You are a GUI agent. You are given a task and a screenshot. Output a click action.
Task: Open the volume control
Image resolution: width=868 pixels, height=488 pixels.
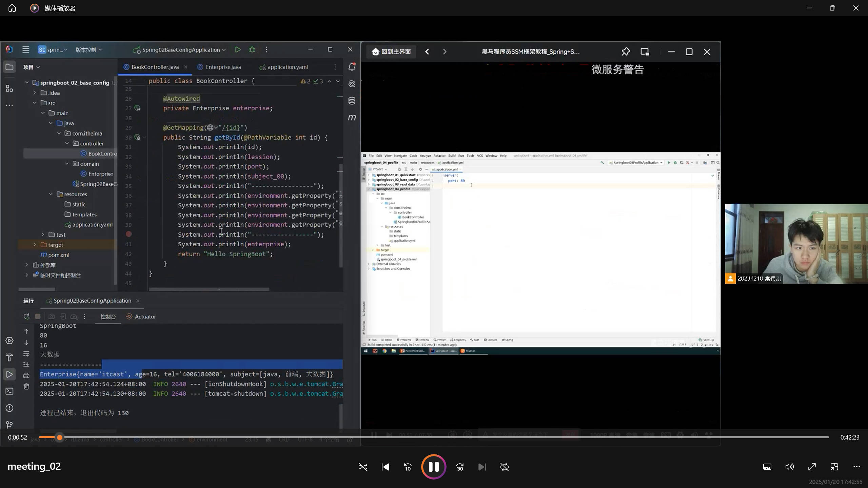point(789,467)
